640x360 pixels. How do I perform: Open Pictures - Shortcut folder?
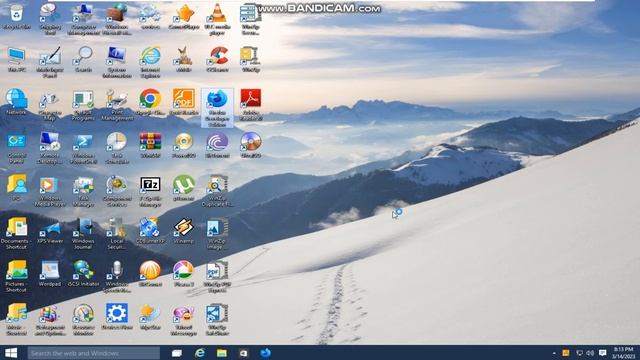click(x=16, y=277)
